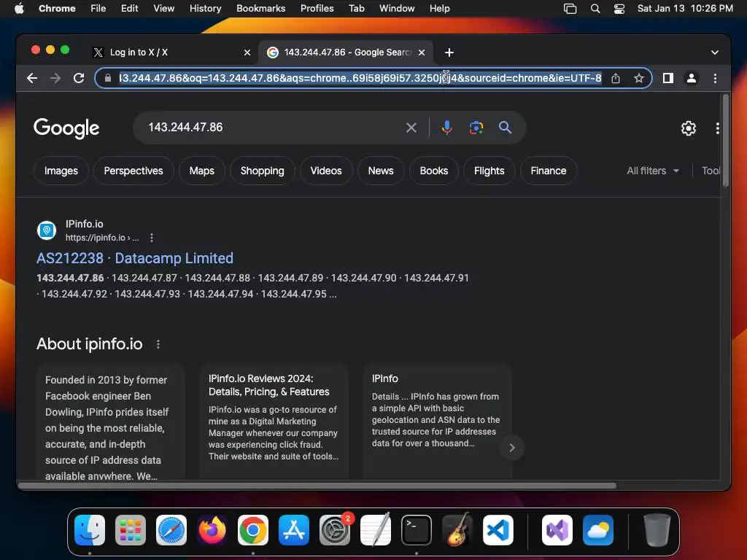Viewport: 747px width, 560px height.
Task: Filter results by Videos
Action: pyautogui.click(x=326, y=171)
